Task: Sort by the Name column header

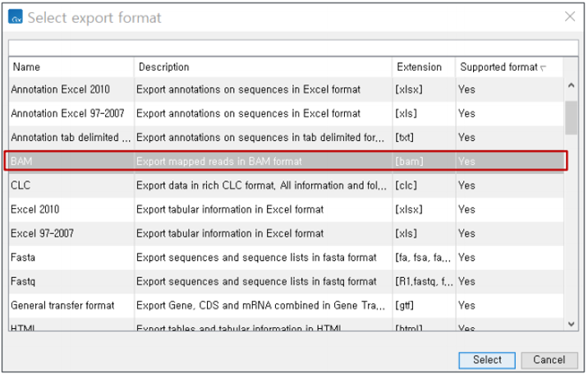Action: click(71, 67)
